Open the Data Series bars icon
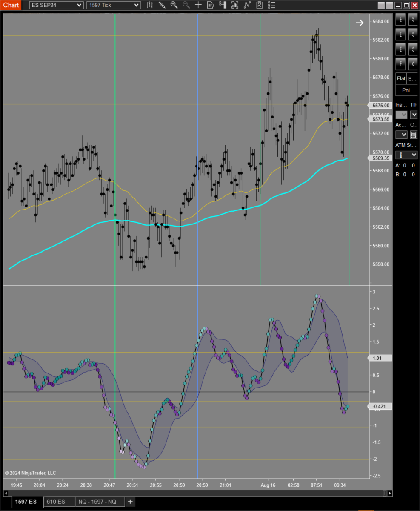Image resolution: width=420 pixels, height=511 pixels. tap(235, 5)
